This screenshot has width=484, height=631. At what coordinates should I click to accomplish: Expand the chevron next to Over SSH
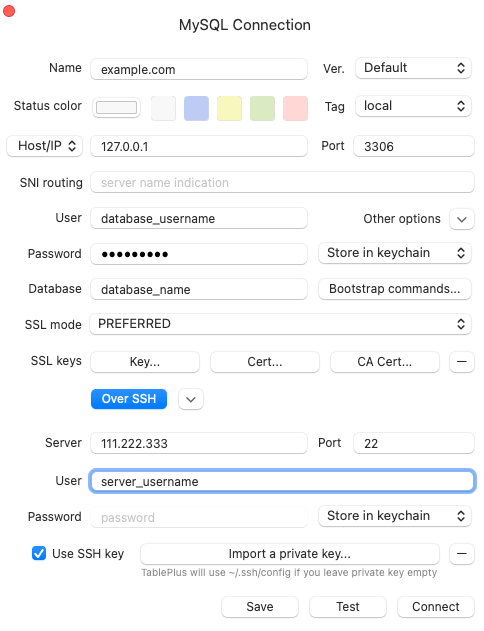pos(191,400)
